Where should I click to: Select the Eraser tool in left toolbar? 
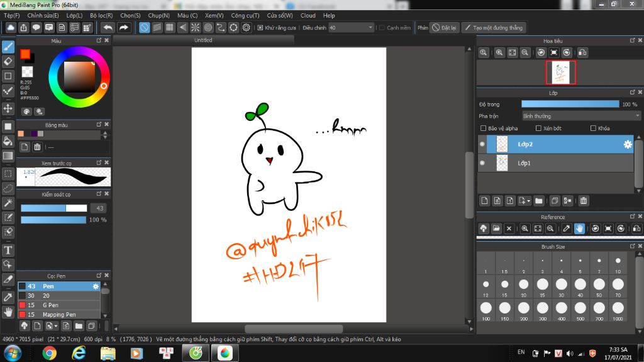click(x=8, y=62)
